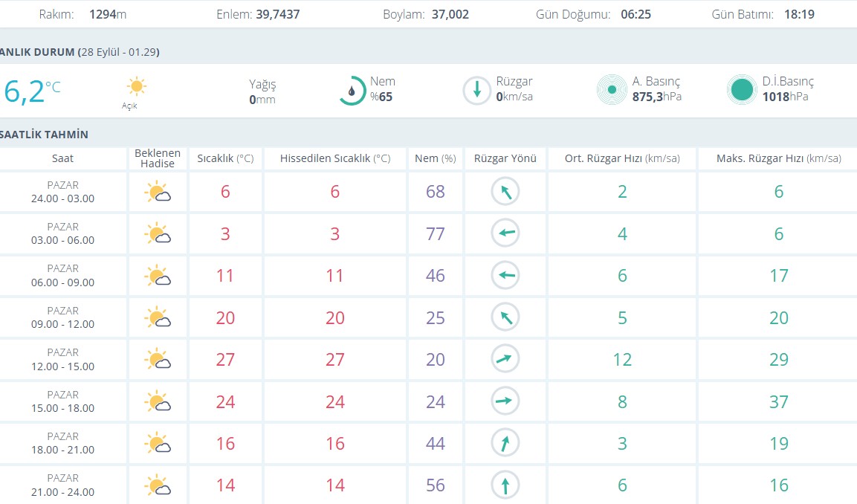Click weather icon for the 24.00 - 03.00 row

157,193
